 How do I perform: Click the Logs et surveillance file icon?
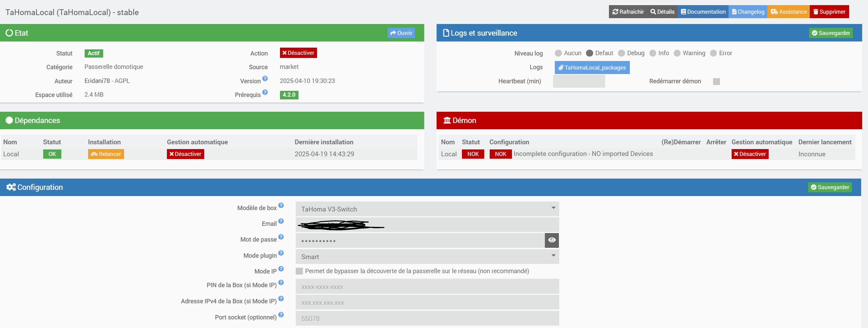(446, 33)
